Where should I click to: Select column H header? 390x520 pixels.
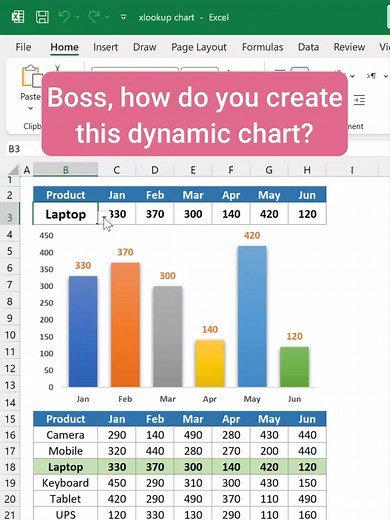(307, 170)
